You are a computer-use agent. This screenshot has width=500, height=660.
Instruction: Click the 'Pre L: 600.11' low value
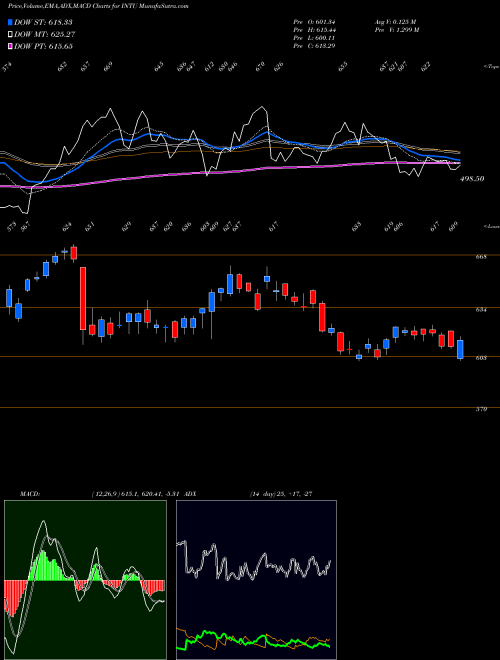tap(314, 37)
